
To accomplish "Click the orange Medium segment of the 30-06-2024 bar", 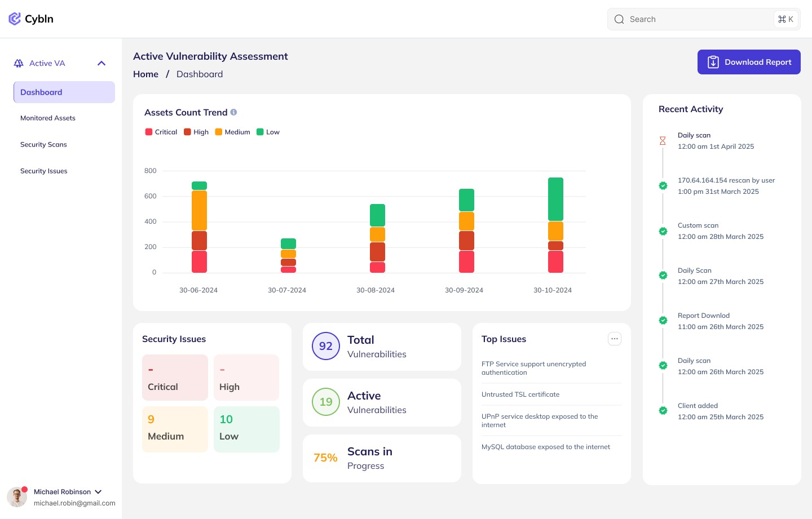I will coord(199,210).
